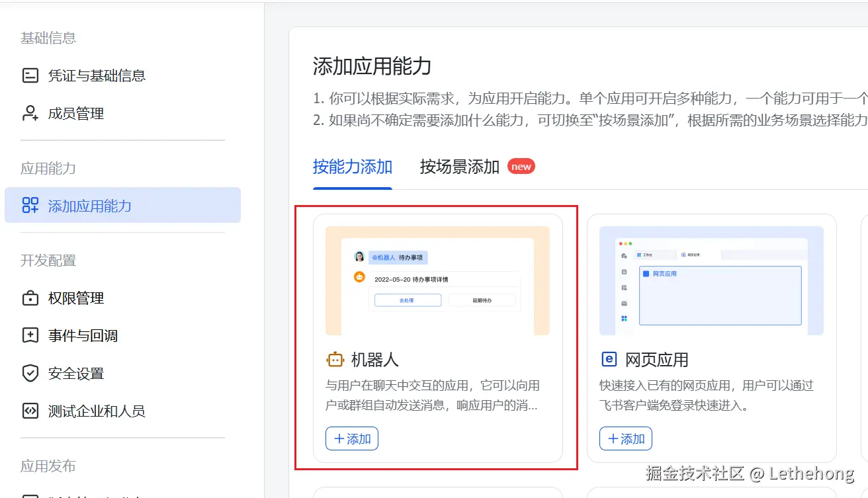Click the 成员管理 member icon

pos(30,113)
